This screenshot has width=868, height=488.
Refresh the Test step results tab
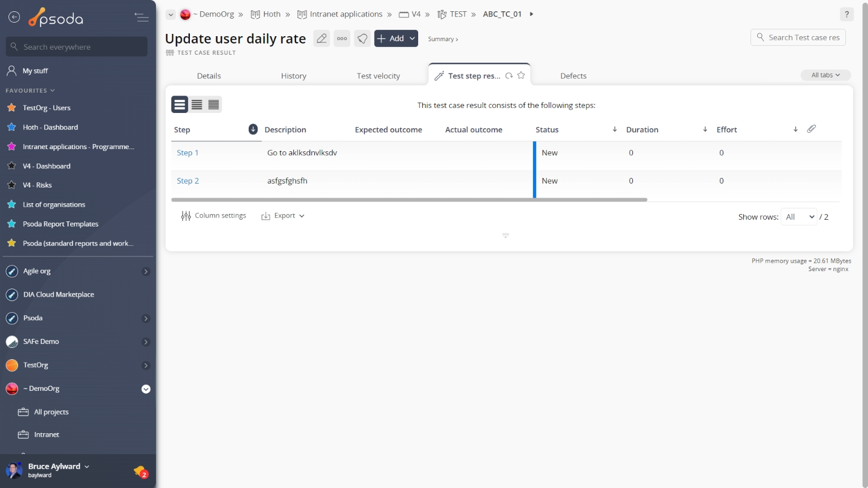pyautogui.click(x=509, y=76)
